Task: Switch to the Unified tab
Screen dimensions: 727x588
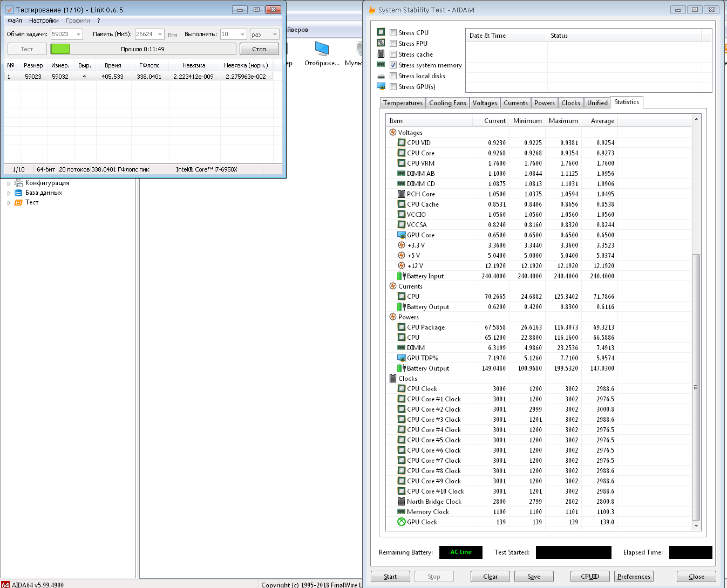Action: [597, 103]
